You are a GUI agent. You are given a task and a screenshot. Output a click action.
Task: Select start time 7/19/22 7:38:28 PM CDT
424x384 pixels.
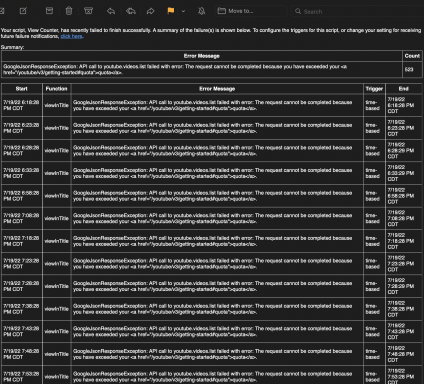point(21,309)
